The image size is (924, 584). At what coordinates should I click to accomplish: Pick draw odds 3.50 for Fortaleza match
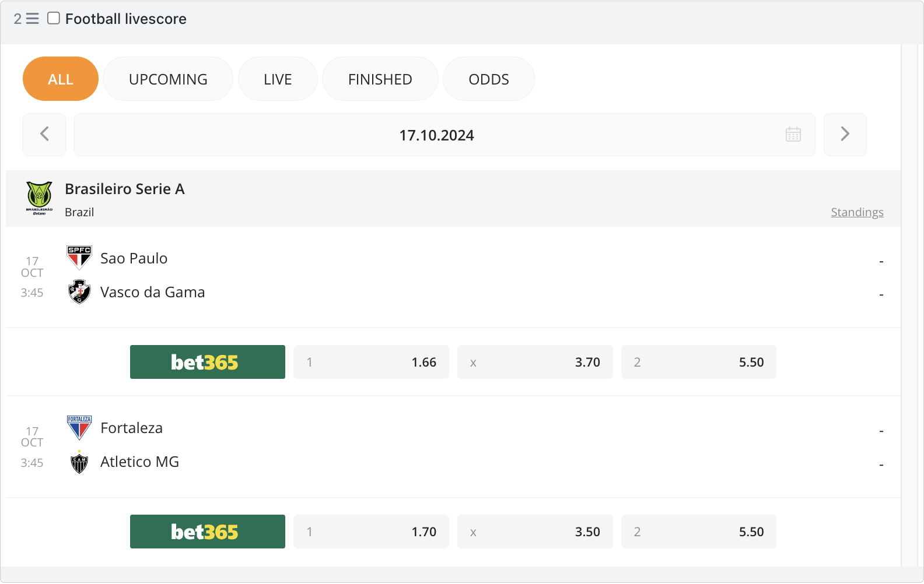535,532
